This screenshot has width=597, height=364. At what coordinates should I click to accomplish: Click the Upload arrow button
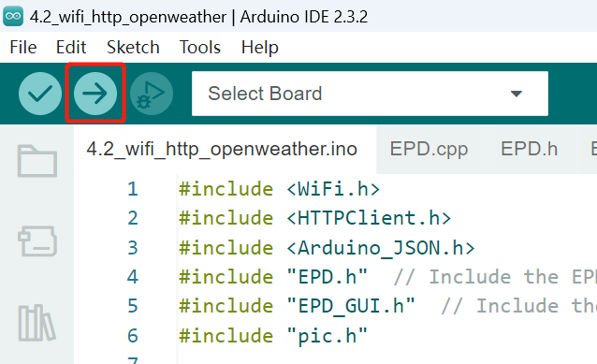[x=95, y=94]
